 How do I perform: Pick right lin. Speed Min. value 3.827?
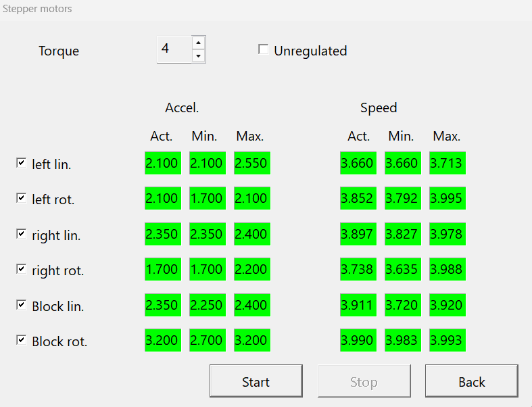pos(403,234)
